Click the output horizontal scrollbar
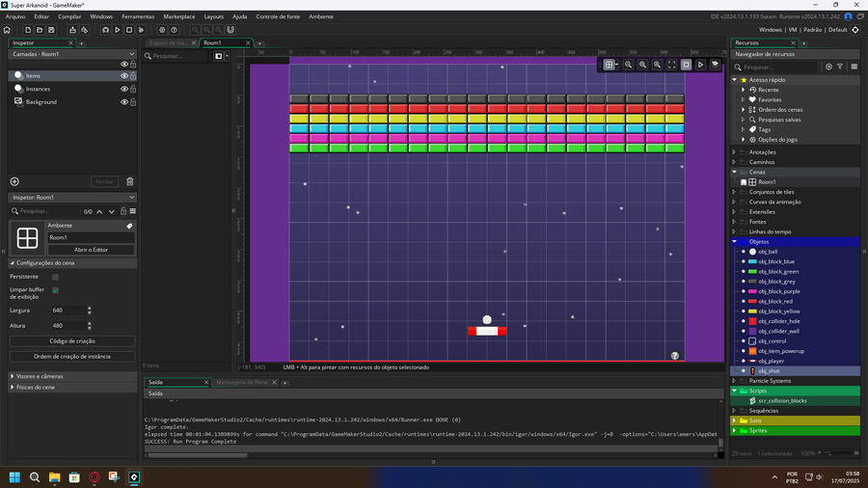The image size is (868, 488). (x=197, y=455)
